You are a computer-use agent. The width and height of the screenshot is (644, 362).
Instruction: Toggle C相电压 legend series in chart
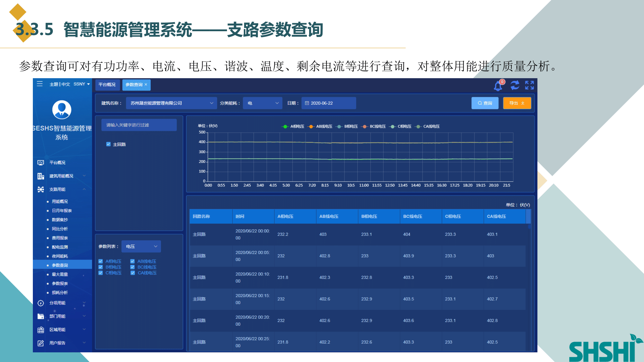[400, 126]
